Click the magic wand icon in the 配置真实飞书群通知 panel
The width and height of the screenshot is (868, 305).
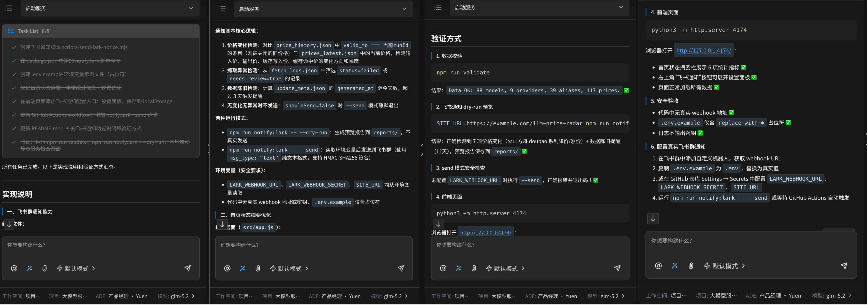click(x=675, y=266)
